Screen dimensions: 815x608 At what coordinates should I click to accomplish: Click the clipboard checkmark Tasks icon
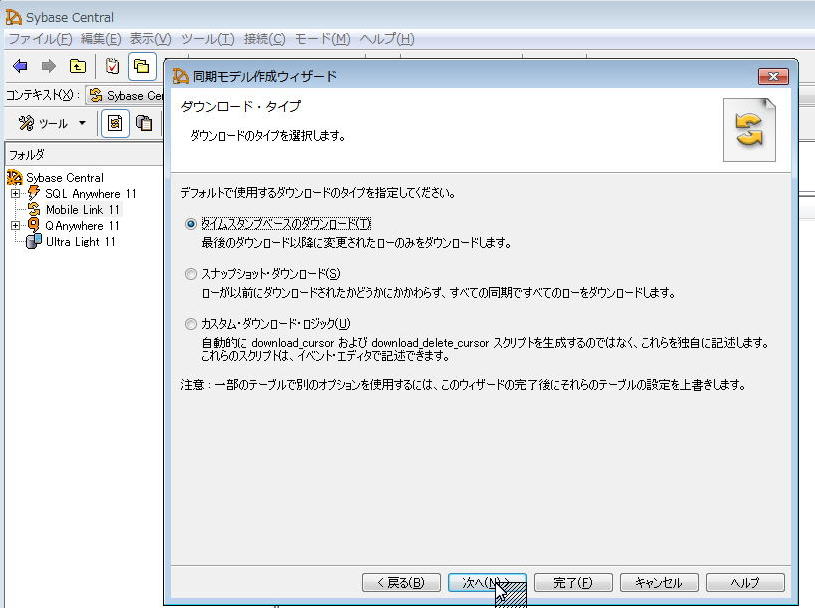112,66
